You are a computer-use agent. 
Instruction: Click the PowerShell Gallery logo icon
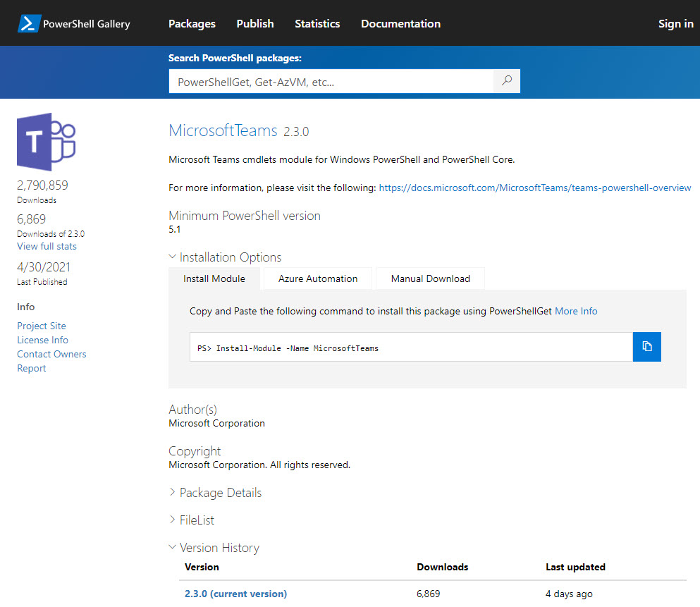30,24
